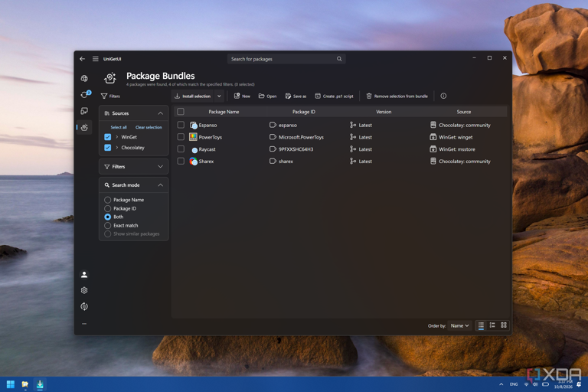The width and height of the screenshot is (588, 392).
Task: Sort by the Package ID column
Action: (304, 112)
